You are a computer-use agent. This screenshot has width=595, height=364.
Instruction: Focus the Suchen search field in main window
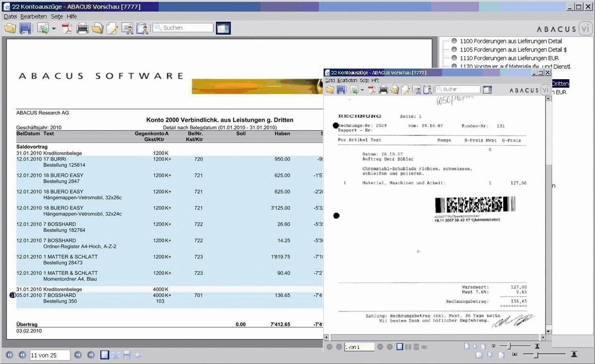pos(183,28)
